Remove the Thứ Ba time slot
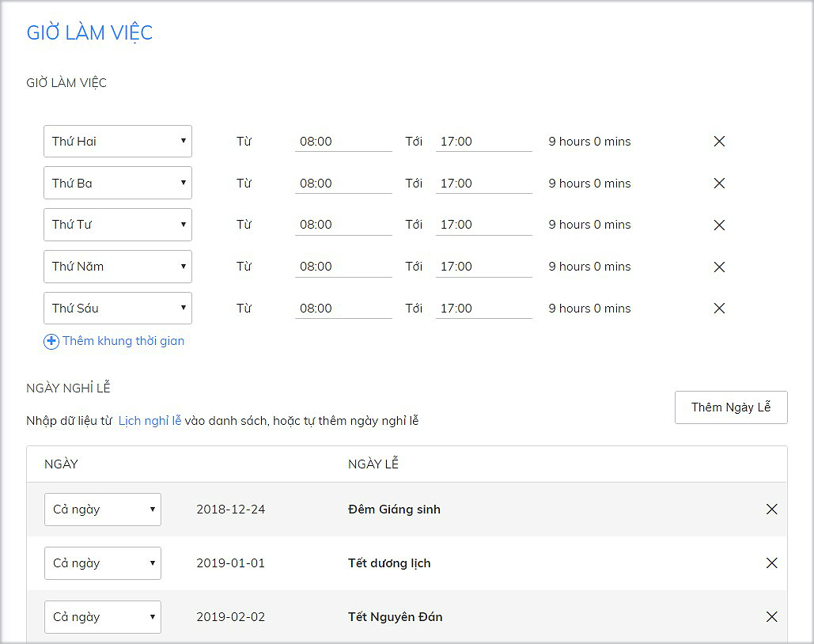Screen dimensions: 814x644 [718, 183]
